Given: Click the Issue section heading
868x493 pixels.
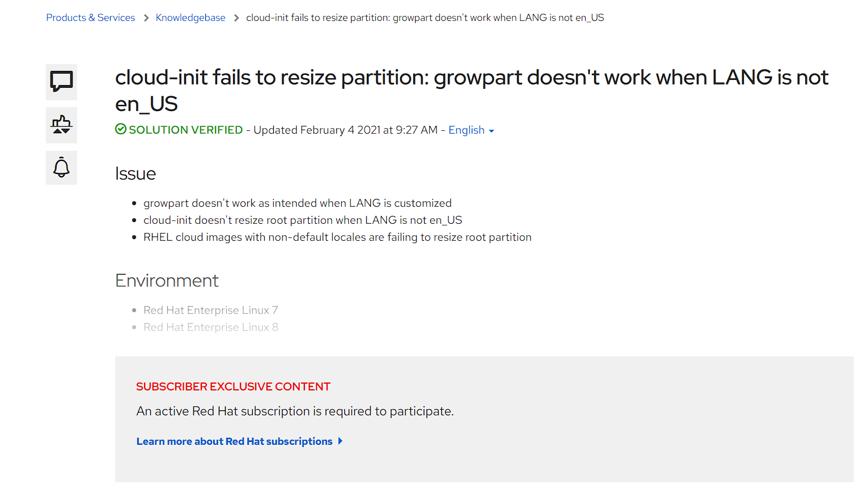Looking at the screenshot, I should (x=136, y=173).
